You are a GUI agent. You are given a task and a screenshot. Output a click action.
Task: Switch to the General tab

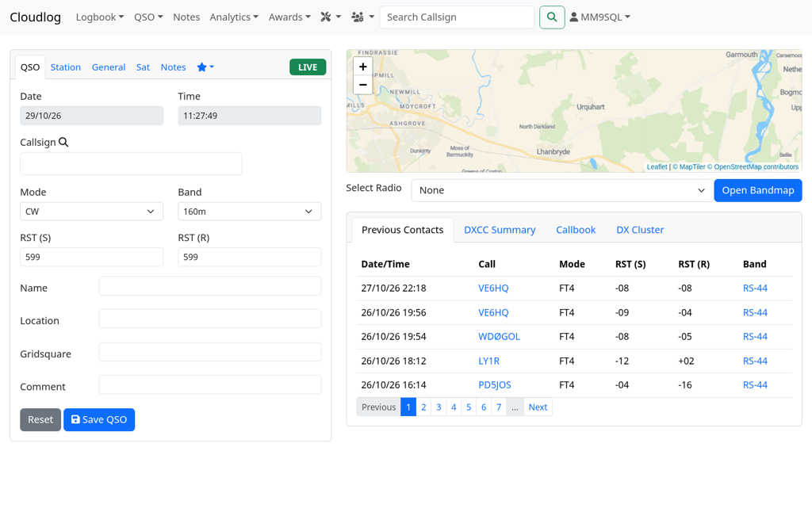pyautogui.click(x=108, y=67)
